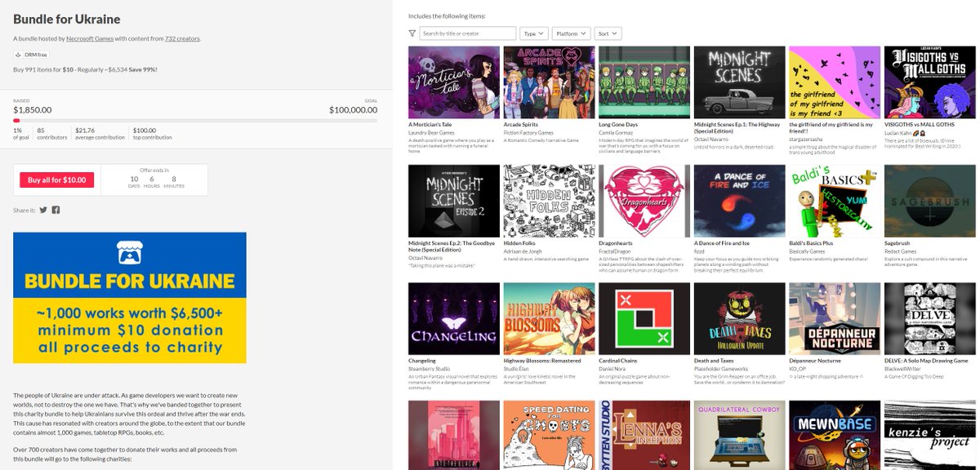Image resolution: width=980 pixels, height=470 pixels.
Task: Open the Dragonhearts title link
Action: tap(617, 243)
